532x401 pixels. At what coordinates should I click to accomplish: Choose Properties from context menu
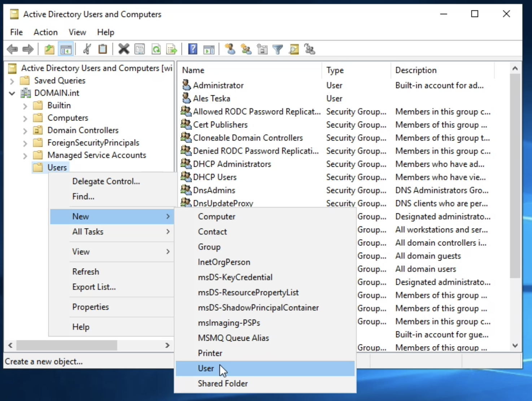pos(112,307)
